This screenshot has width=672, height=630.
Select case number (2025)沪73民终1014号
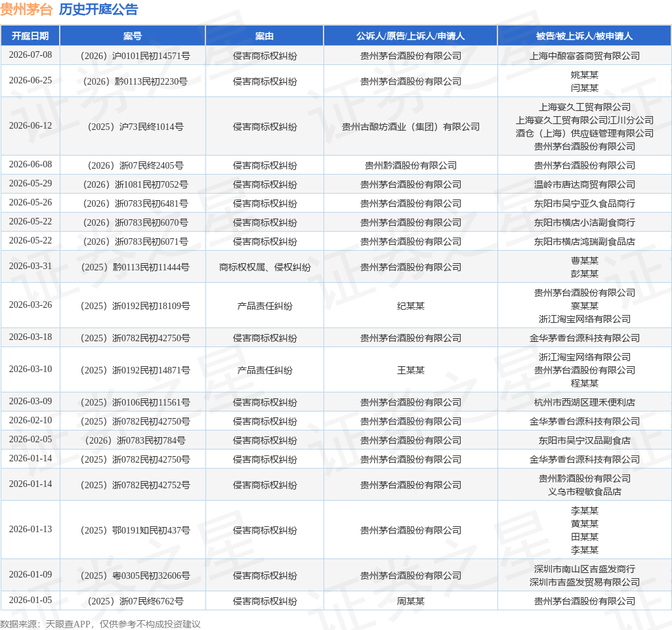coord(135,127)
